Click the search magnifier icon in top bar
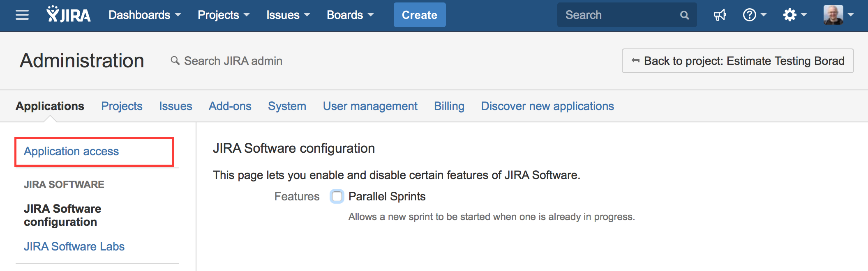The width and height of the screenshot is (868, 271). pyautogui.click(x=684, y=15)
